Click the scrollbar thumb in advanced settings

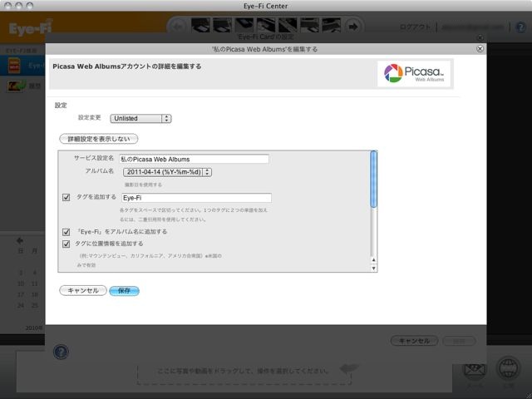tap(373, 180)
